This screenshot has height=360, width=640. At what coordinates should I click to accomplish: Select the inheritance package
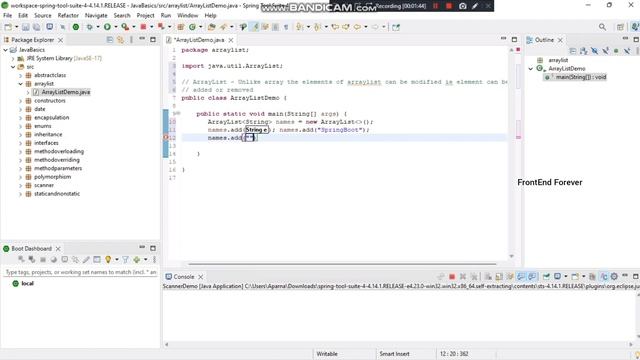(48, 135)
